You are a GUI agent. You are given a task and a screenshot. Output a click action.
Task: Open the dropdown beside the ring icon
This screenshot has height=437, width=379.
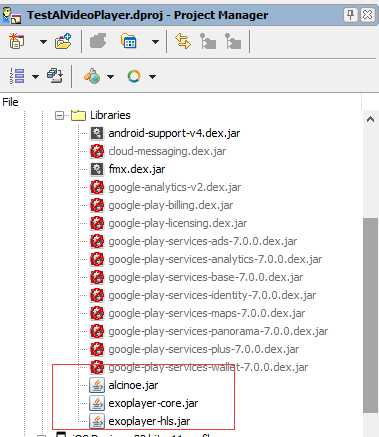[x=152, y=77]
